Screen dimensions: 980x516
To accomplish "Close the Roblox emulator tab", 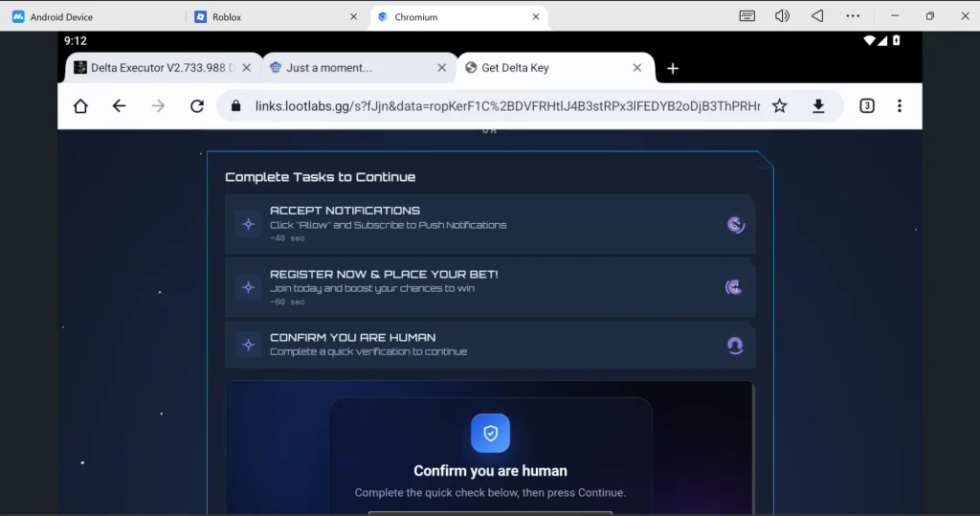I will coord(353,17).
